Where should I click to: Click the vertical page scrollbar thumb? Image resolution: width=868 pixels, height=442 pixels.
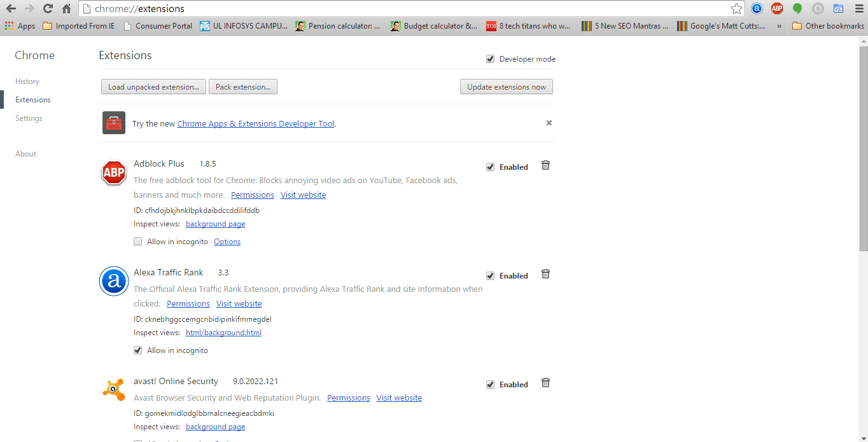coord(863,148)
